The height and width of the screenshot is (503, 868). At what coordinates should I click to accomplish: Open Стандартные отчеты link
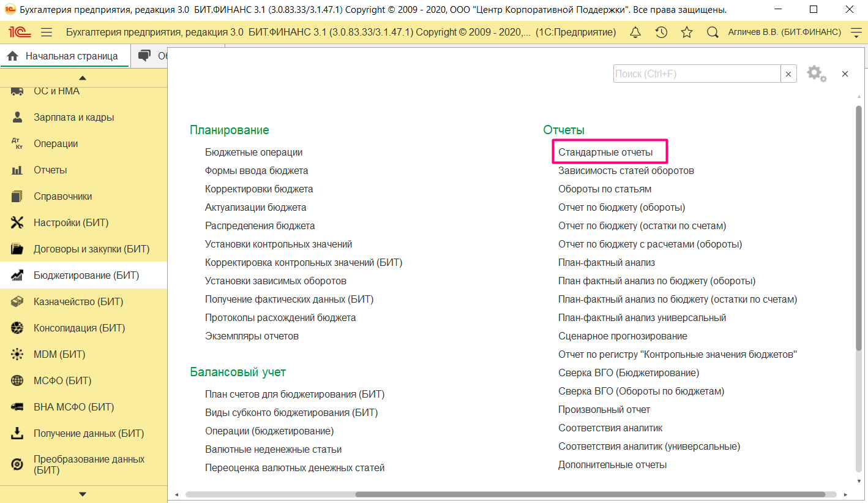605,152
